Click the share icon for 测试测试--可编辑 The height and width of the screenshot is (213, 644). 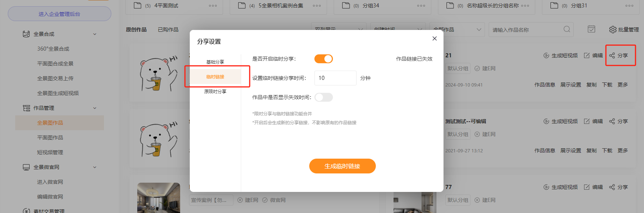pyautogui.click(x=612, y=121)
